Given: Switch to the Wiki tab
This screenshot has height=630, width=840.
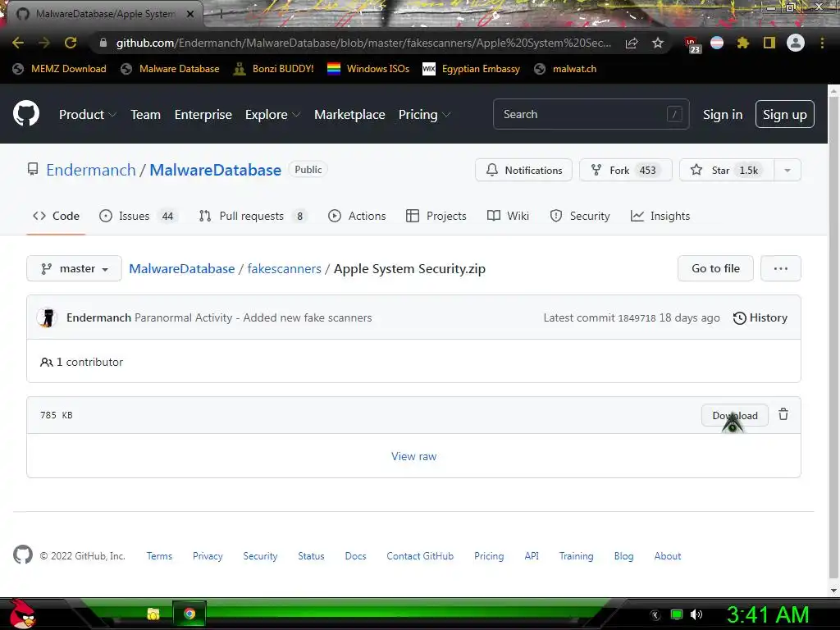Looking at the screenshot, I should tap(508, 216).
